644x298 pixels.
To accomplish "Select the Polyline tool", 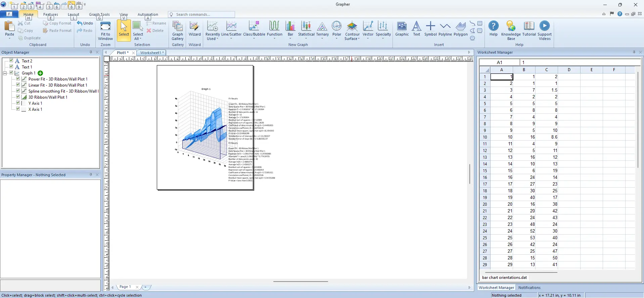I will coord(445,29).
